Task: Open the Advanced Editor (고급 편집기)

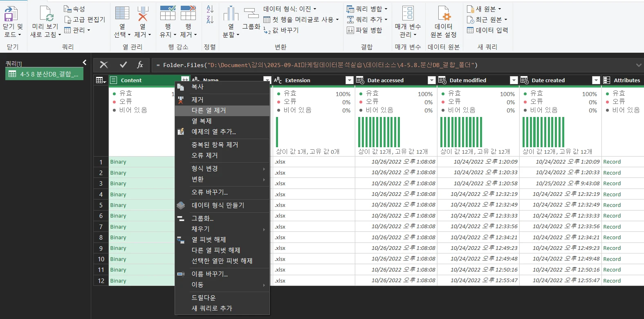Action: click(x=85, y=20)
